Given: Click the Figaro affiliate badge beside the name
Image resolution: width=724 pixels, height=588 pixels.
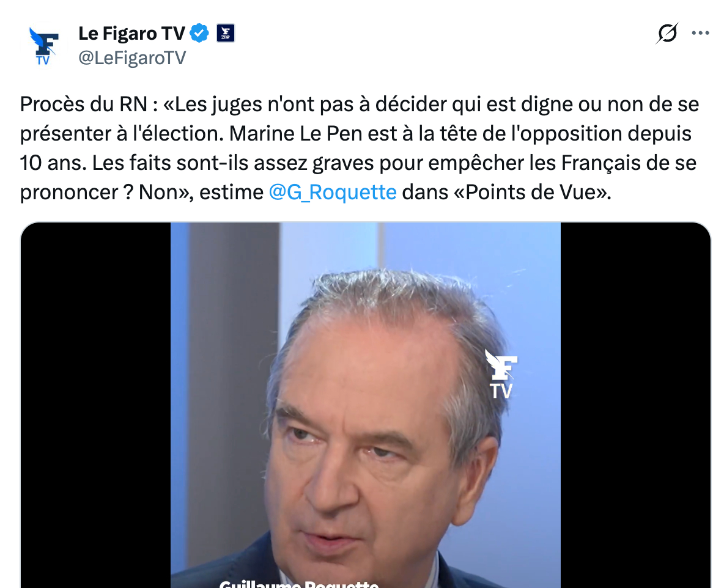Looking at the screenshot, I should click(225, 33).
